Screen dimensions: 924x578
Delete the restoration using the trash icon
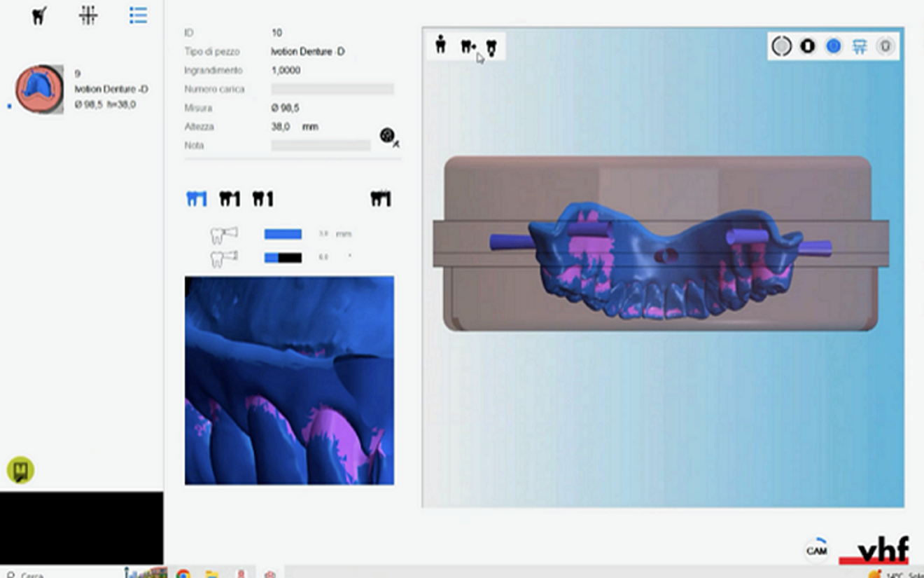pos(886,46)
